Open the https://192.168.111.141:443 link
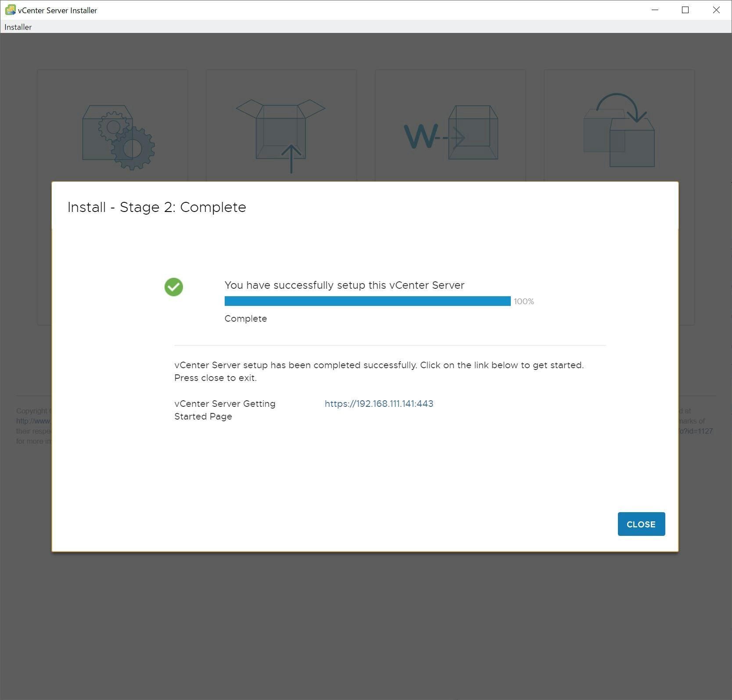Screen dimensions: 732x700 [379, 404]
